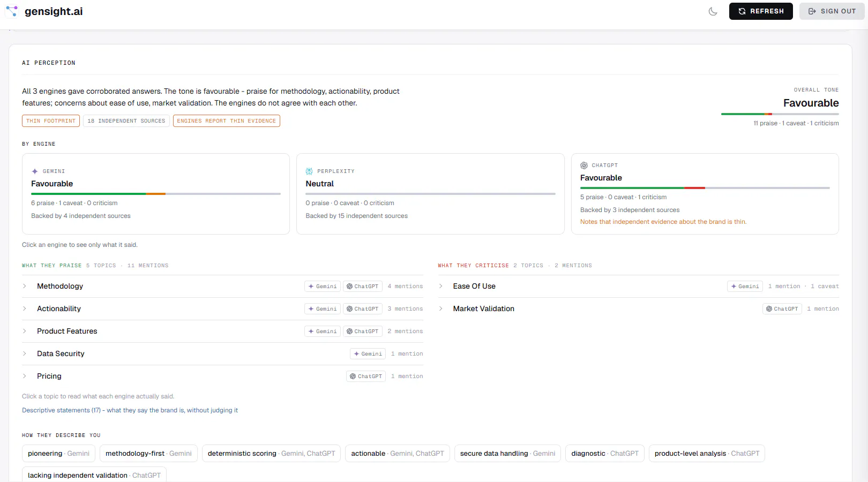Expand the Ease Of Use criticism chevron
The image size is (868, 482).
point(441,286)
